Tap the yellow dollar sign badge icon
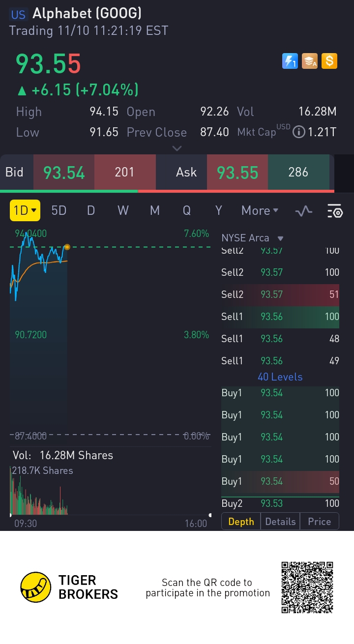Screen dimensions: 354x644 click(x=329, y=61)
